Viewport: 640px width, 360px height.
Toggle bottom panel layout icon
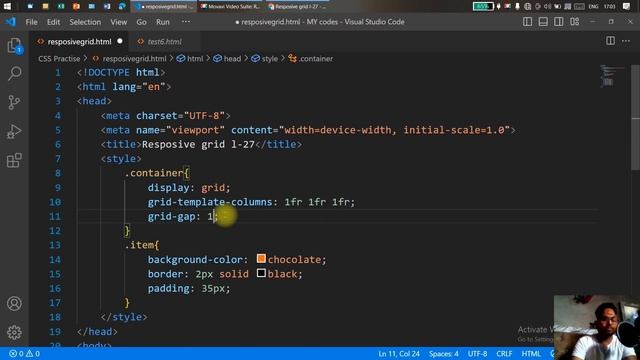coord(543,22)
